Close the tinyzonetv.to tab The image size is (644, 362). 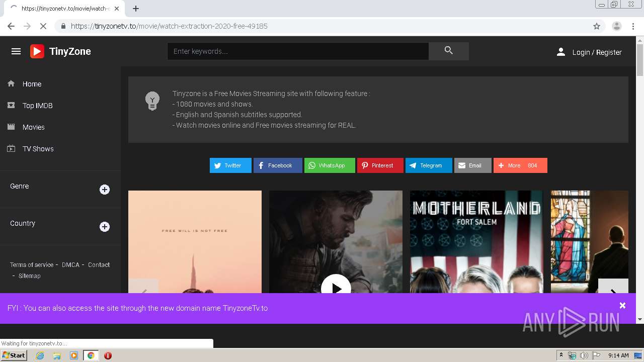pos(117,9)
